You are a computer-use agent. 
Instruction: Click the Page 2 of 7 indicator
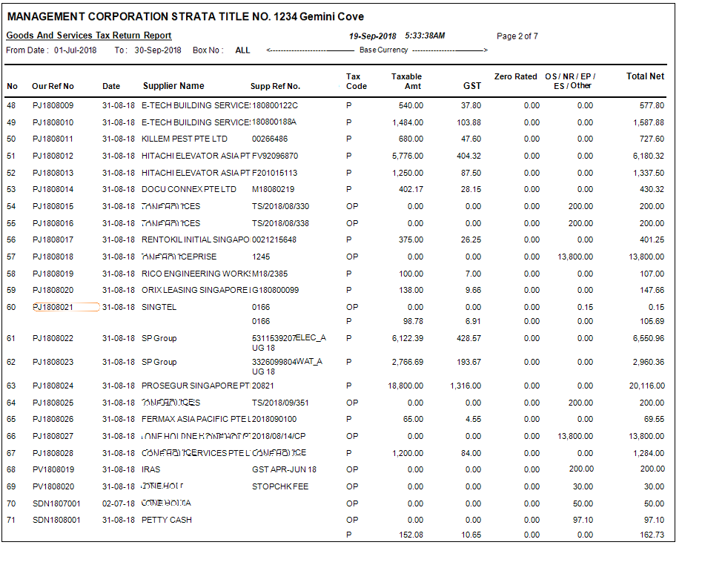517,36
